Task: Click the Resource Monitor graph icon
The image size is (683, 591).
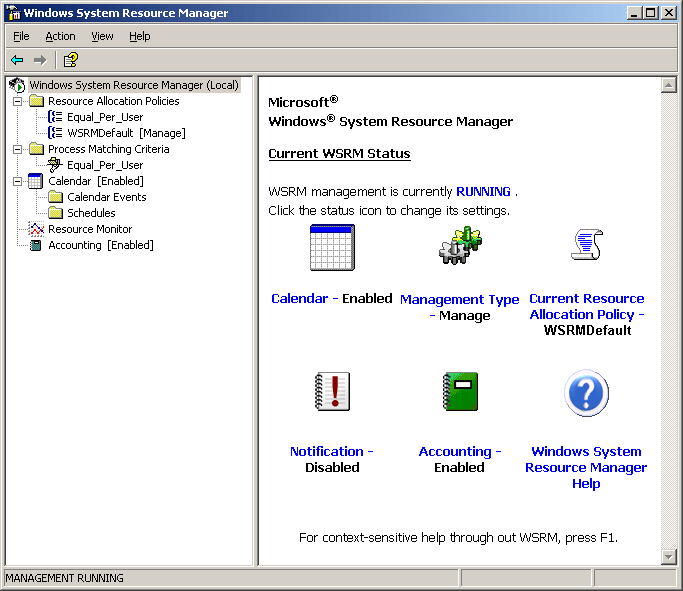Action: (x=36, y=229)
